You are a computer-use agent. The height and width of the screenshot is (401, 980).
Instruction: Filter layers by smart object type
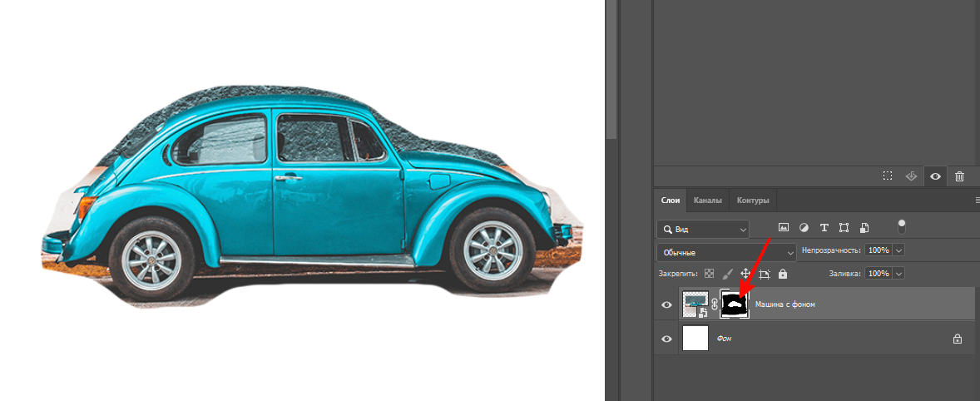[x=864, y=227]
